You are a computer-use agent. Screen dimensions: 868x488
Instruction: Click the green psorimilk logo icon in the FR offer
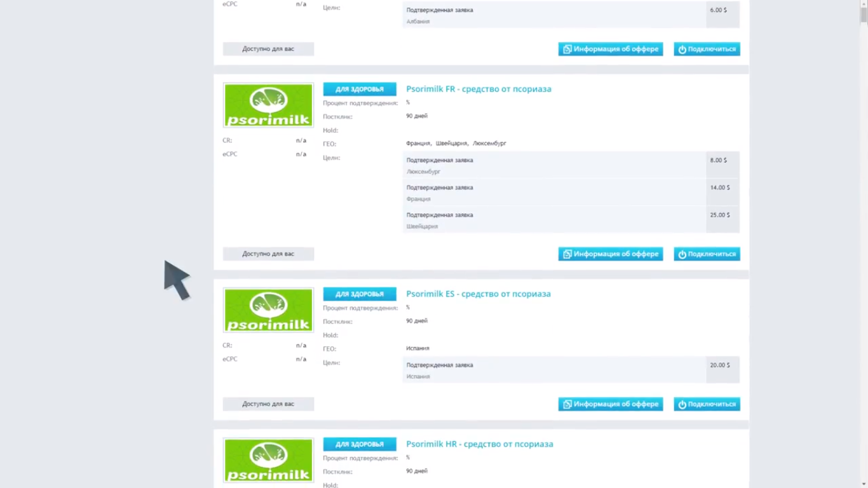pyautogui.click(x=268, y=104)
